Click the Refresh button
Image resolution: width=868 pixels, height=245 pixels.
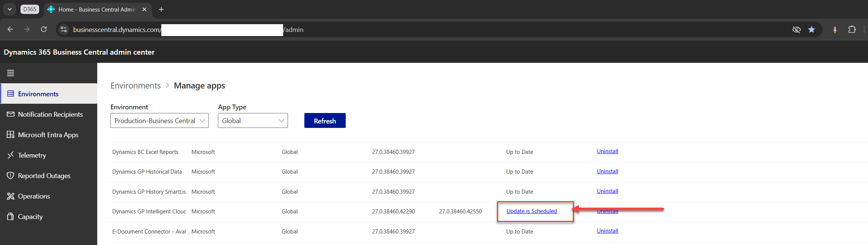coord(325,120)
